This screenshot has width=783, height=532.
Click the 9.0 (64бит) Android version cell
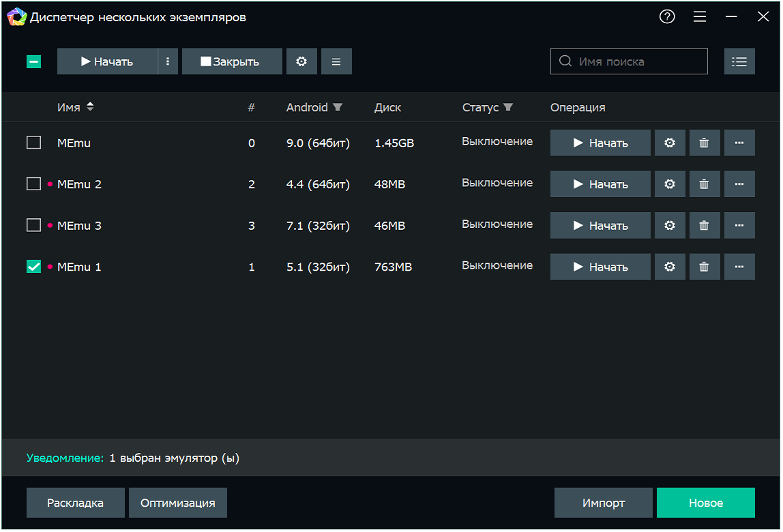318,143
